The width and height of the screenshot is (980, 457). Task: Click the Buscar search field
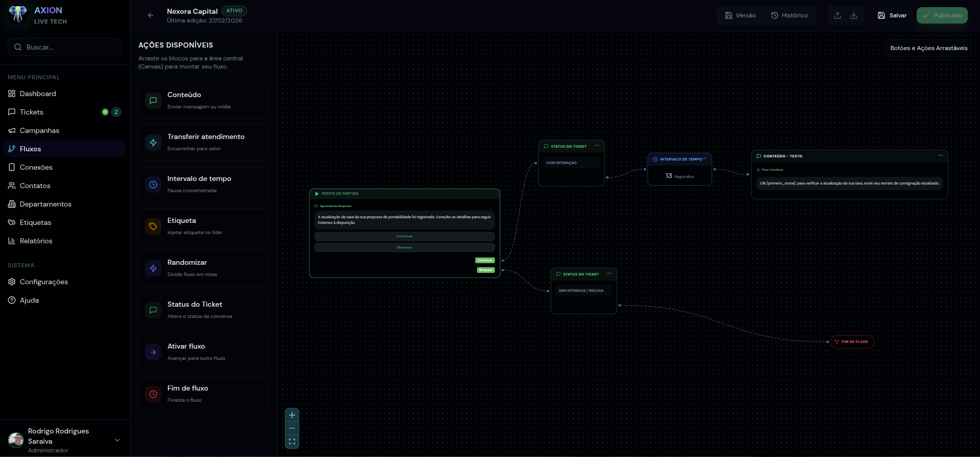click(x=65, y=47)
